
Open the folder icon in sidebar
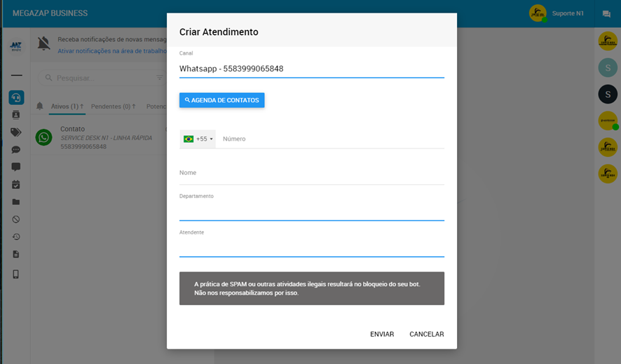[x=16, y=202]
